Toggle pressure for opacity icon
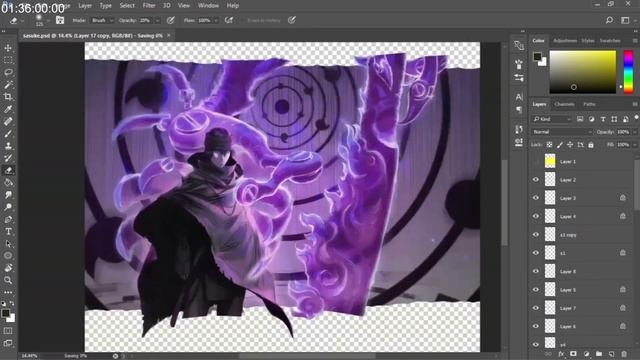 click(171, 20)
